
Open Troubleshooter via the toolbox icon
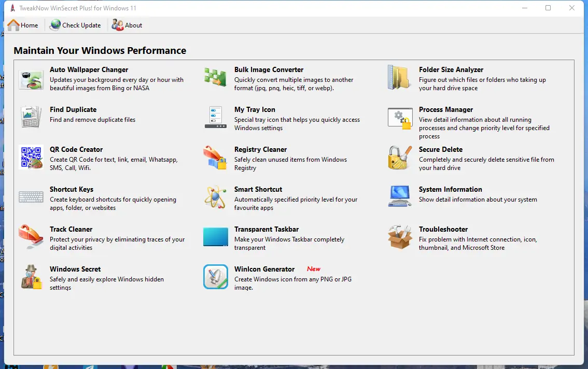[x=399, y=238]
